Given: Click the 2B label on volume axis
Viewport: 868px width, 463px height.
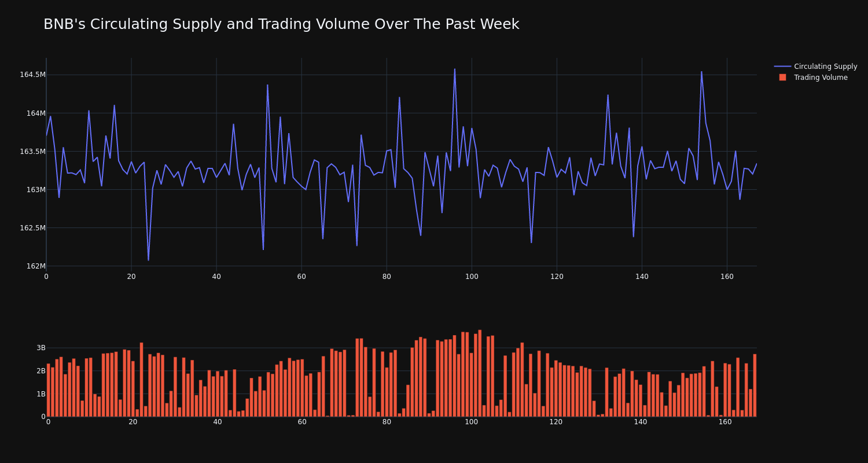Looking at the screenshot, I should [41, 371].
